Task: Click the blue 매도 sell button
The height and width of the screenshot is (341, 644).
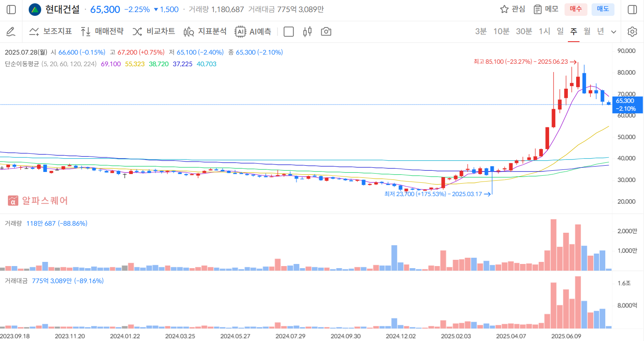Action: click(603, 9)
